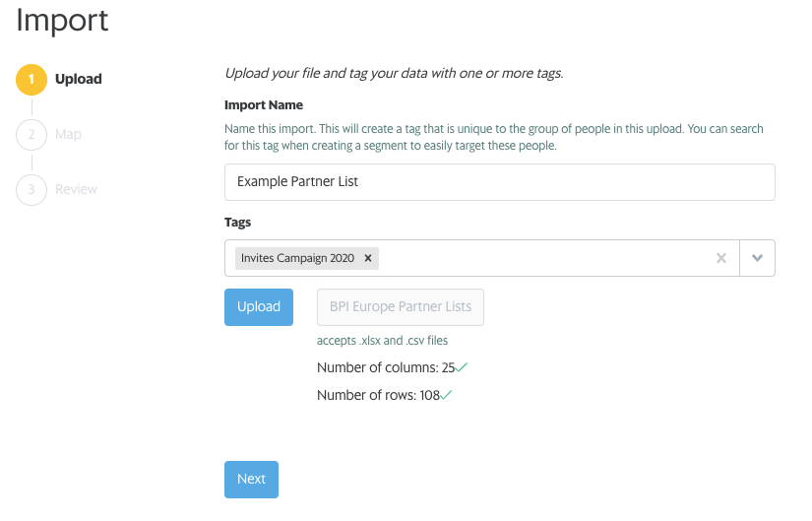Focus the Import Name text field
This screenshot has height=521, width=812.
pos(499,182)
